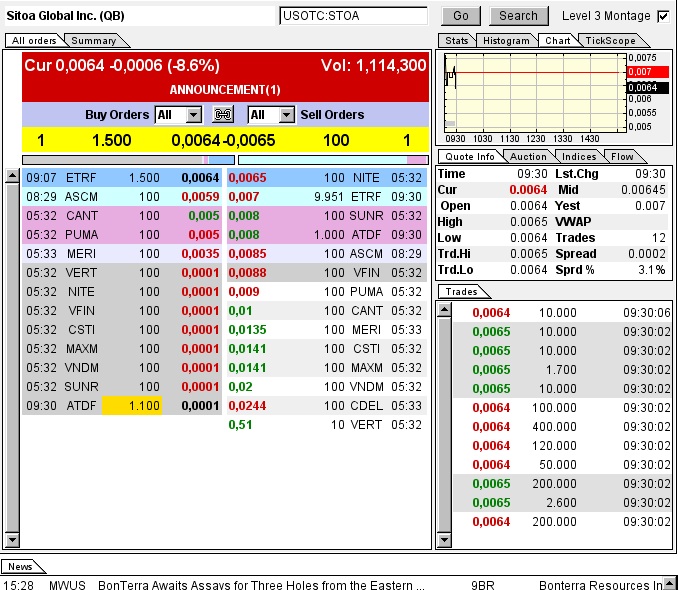
Task: Click the scroll-up arrow of the order book
Action: click(x=12, y=176)
